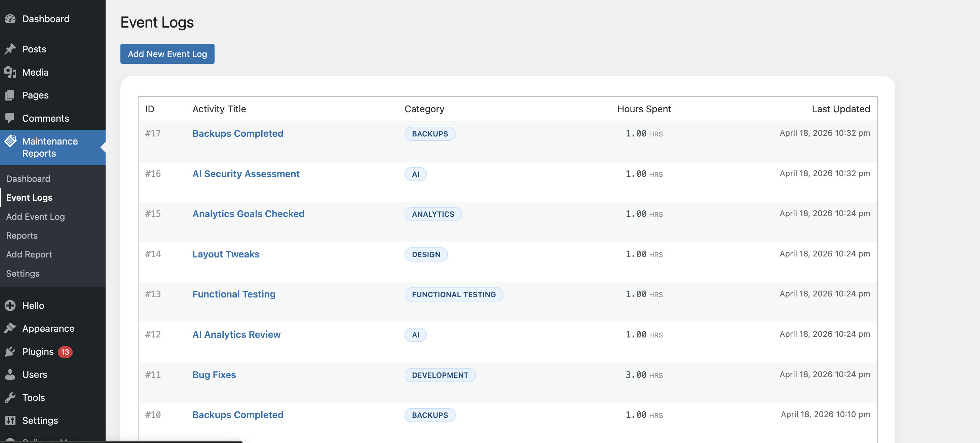This screenshot has width=980, height=443.
Task: Click Add New Event Log button
Action: pos(167,54)
